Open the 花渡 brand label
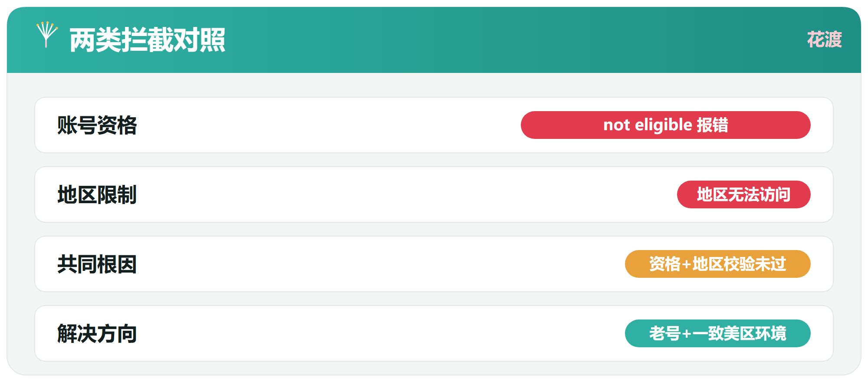 (824, 40)
